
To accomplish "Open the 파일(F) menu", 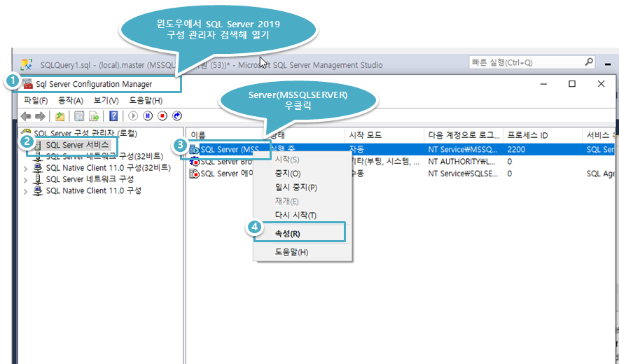I will coord(36,101).
